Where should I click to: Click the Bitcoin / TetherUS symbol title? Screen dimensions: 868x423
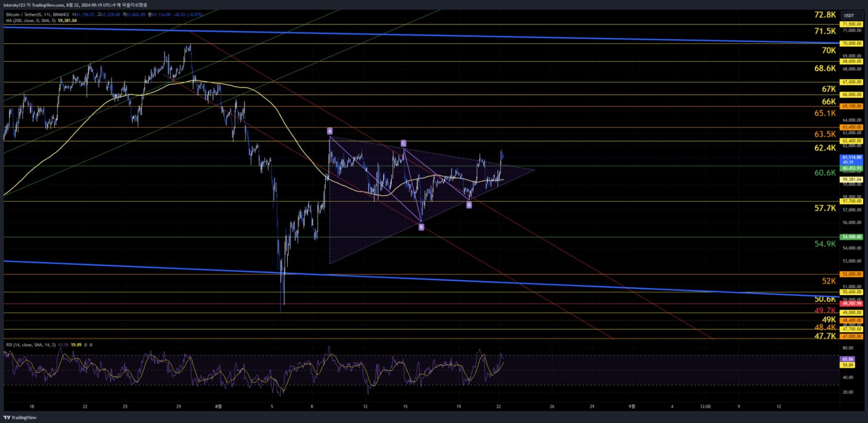(37, 14)
